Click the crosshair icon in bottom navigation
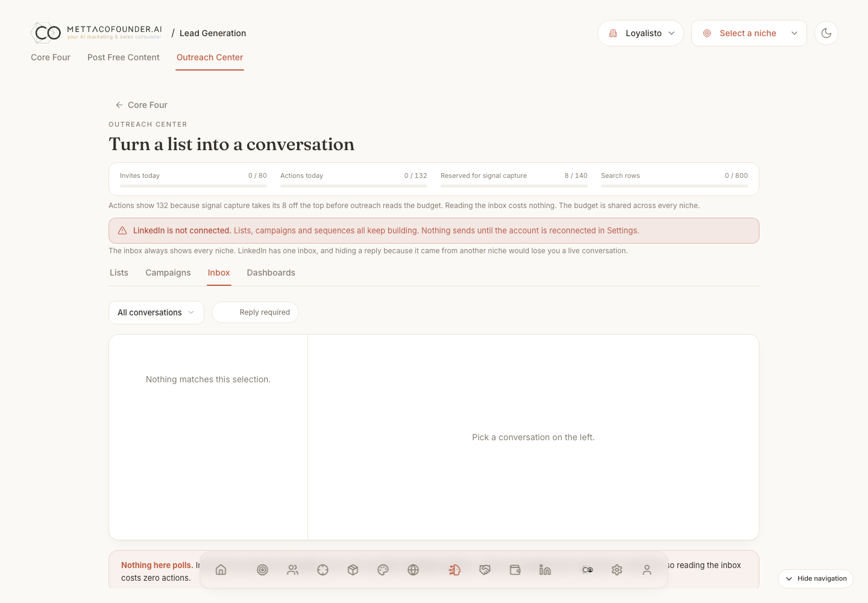Screen dimensions: 868x603 pyautogui.click(x=322, y=570)
